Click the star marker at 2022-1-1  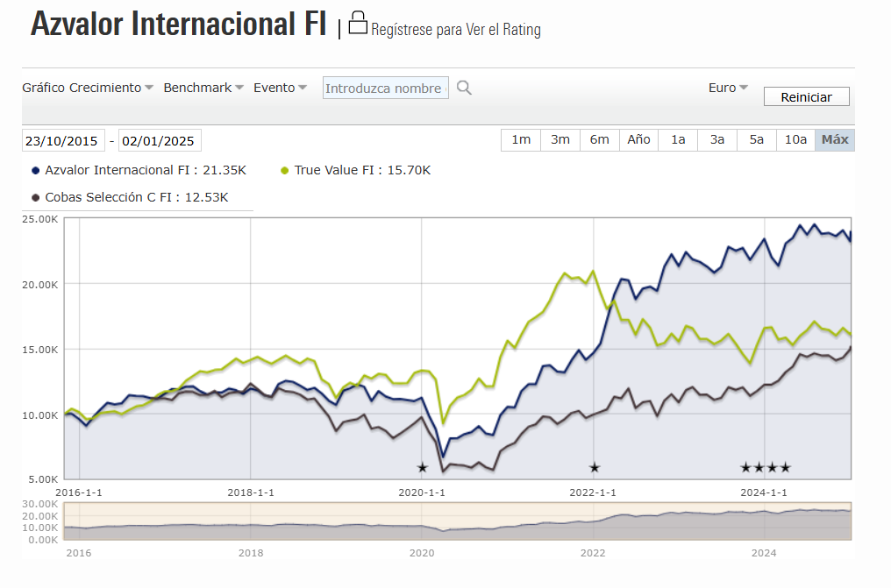coord(595,468)
